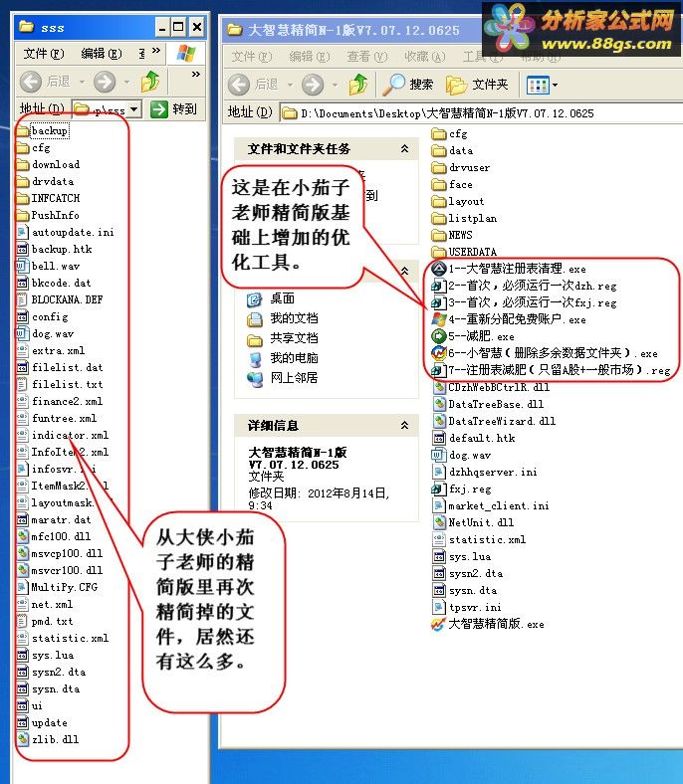This screenshot has width=683, height=784.
Task: Open 我的文档 link
Action: point(282,318)
